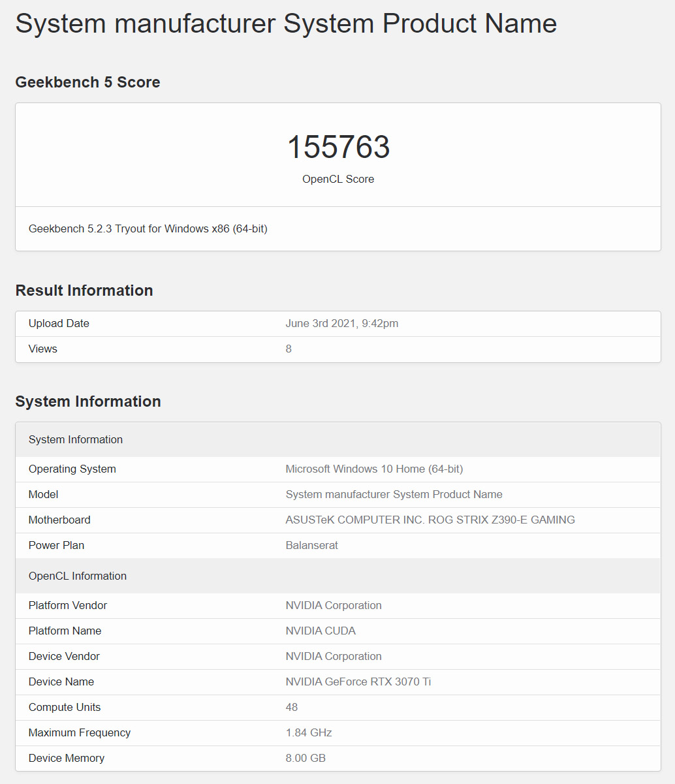Click the Power Plan label

coord(56,545)
